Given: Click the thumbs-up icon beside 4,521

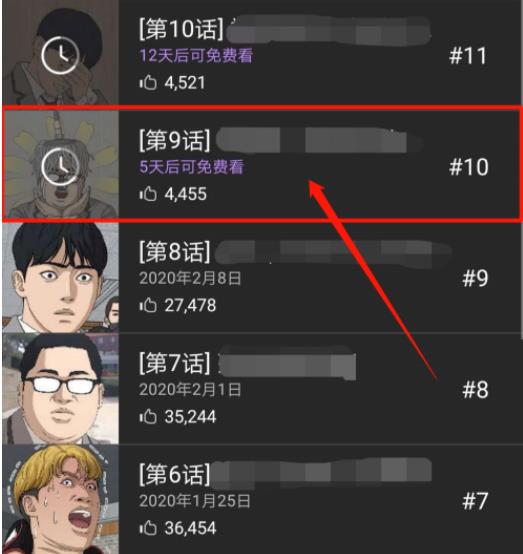Looking at the screenshot, I should pyautogui.click(x=148, y=82).
